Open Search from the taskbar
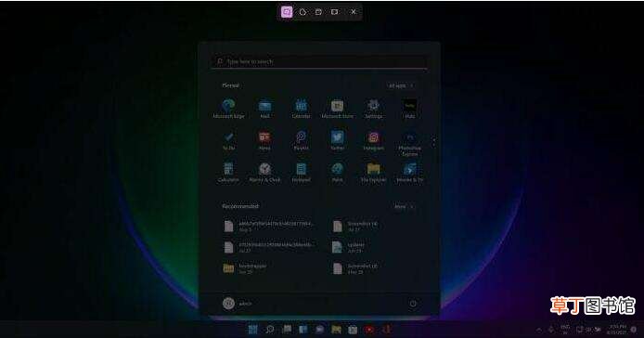This screenshot has height=338, width=644. [x=270, y=330]
